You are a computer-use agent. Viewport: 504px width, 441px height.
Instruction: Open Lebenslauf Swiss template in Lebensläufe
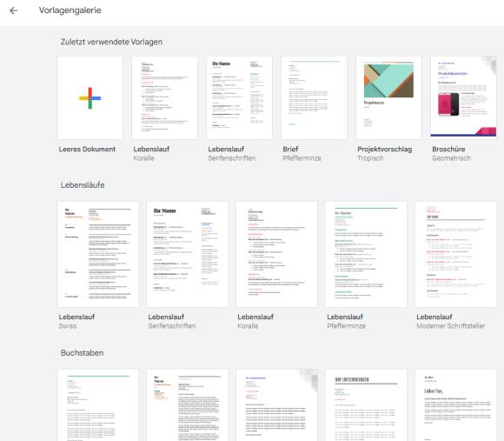click(x=98, y=254)
